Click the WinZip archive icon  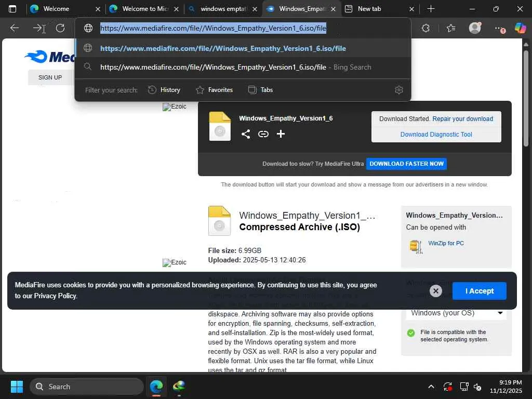pyautogui.click(x=416, y=247)
